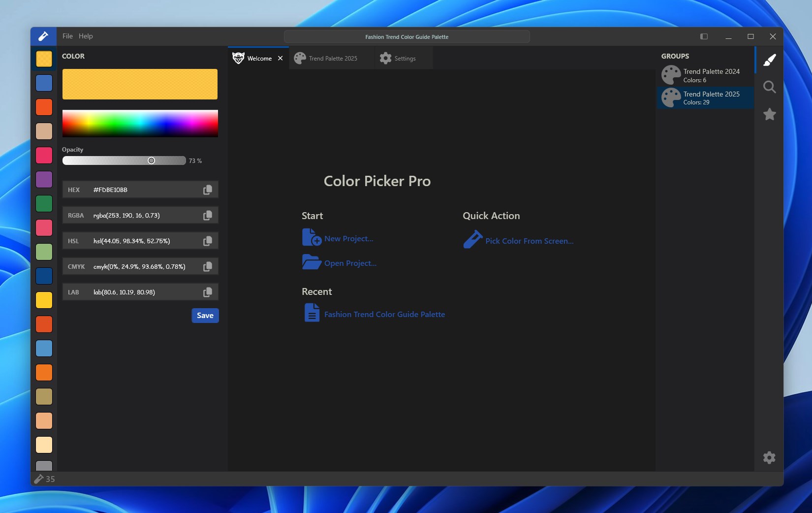Click the HSL value field
This screenshot has width=812, height=513.
(140, 241)
